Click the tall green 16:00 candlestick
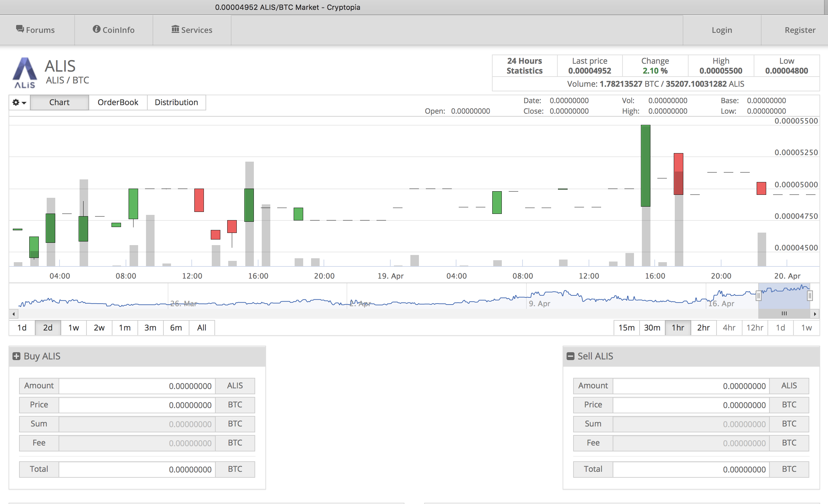The height and width of the screenshot is (504, 828). (x=645, y=166)
